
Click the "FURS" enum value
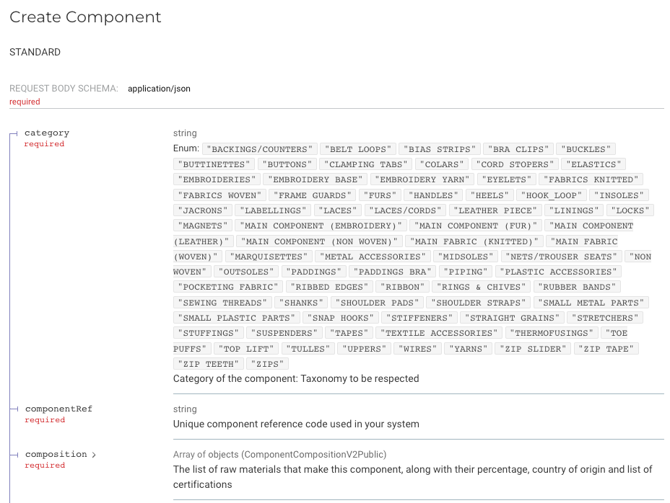click(x=380, y=196)
